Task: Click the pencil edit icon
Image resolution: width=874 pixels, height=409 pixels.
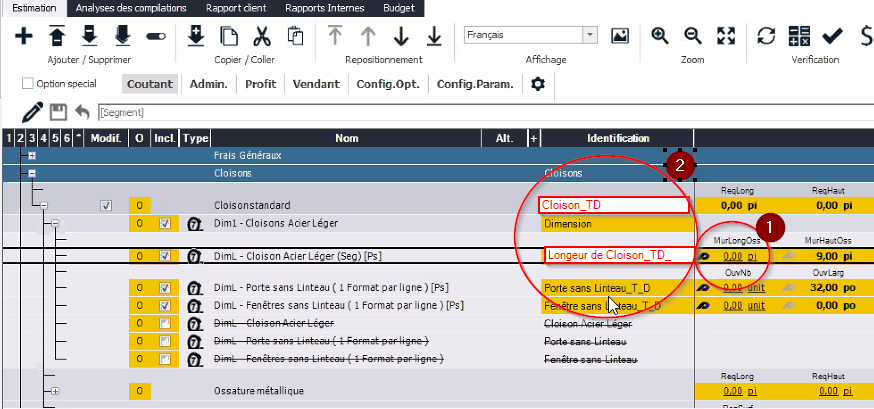Action: click(32, 111)
